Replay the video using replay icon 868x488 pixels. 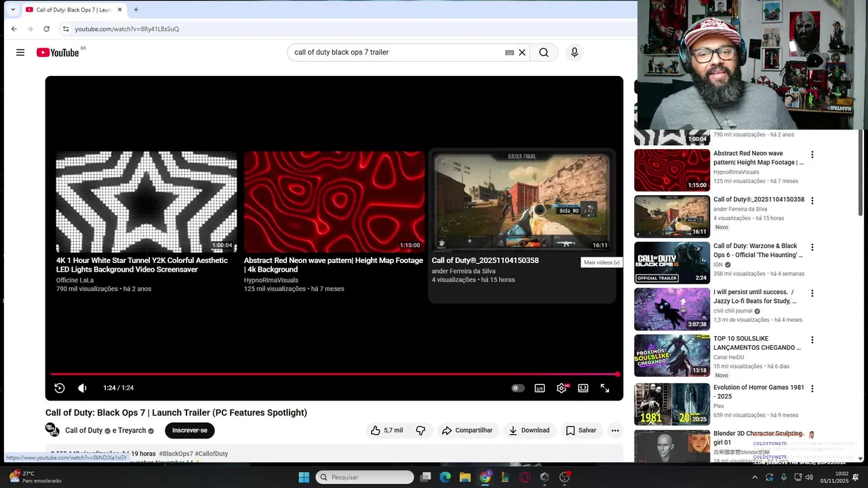60,388
